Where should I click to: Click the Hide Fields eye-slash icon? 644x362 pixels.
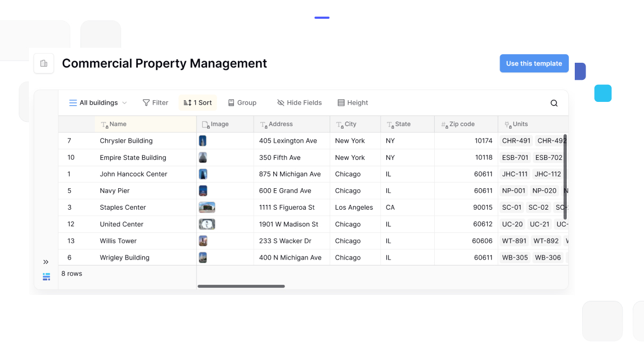(x=280, y=102)
